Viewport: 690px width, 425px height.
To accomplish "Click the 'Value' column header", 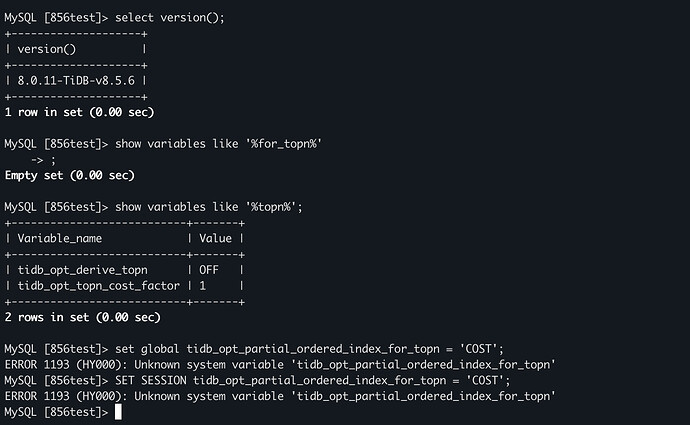I will click(x=215, y=238).
